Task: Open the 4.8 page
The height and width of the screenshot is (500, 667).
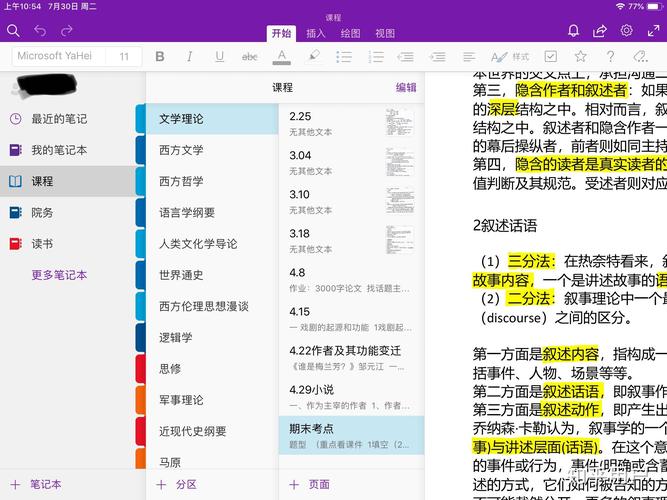Action: 351,280
